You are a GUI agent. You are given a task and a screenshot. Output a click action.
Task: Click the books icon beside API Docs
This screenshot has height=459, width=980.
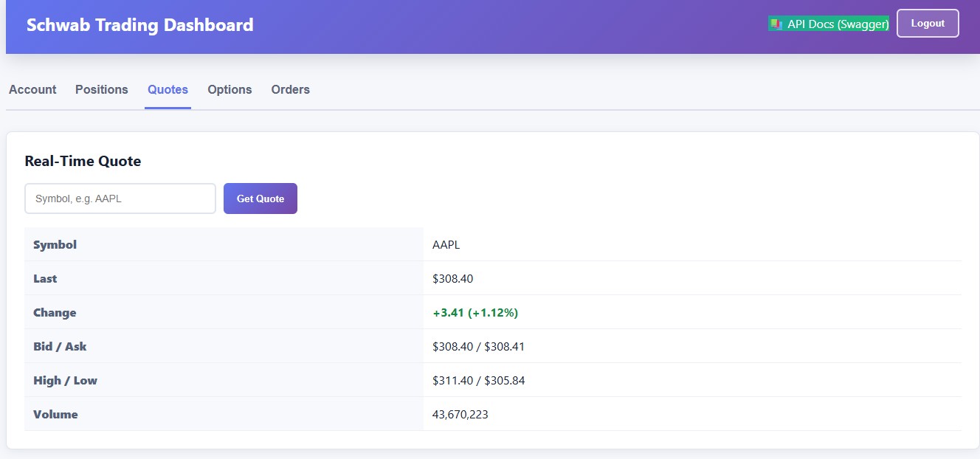(x=776, y=24)
